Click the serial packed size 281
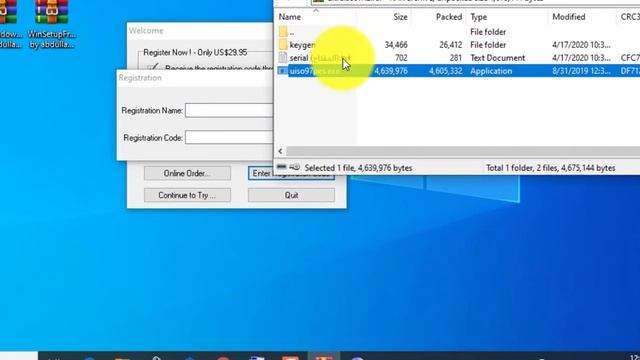 456,58
